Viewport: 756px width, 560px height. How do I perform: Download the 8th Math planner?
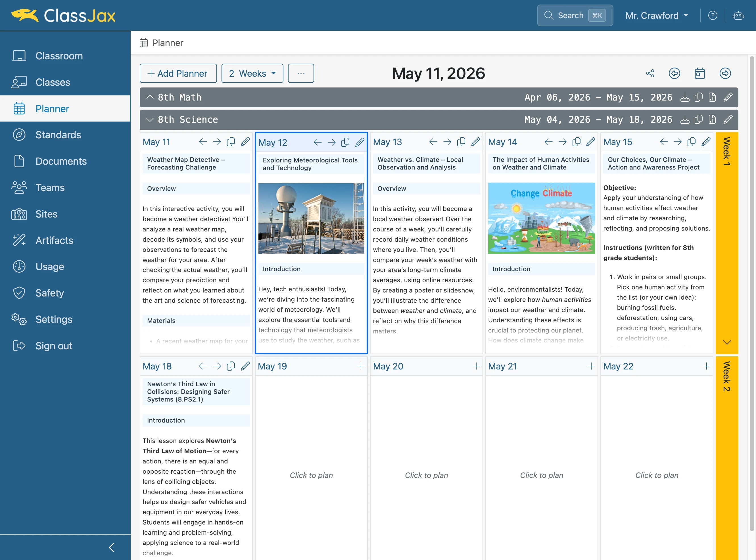(685, 97)
